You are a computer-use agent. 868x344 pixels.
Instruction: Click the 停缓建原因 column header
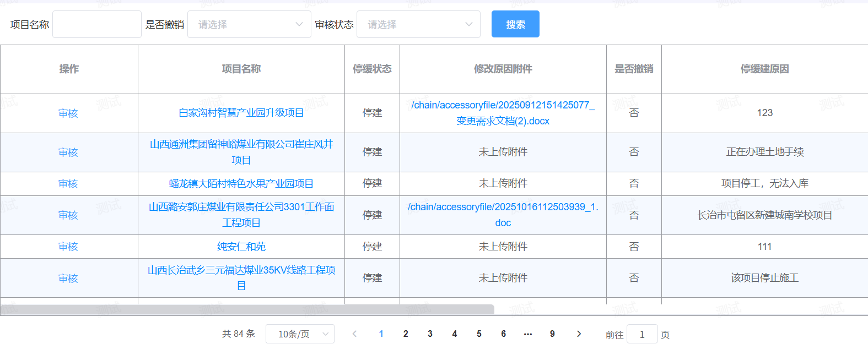point(764,69)
